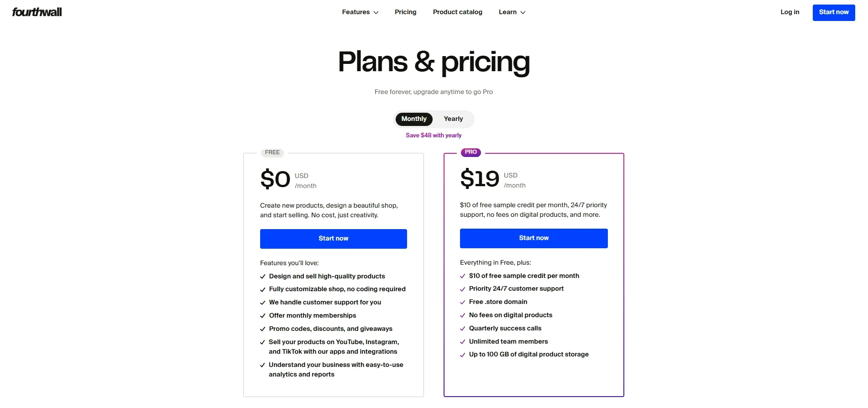The height and width of the screenshot is (408, 868).
Task: Click the Save $48 with yearly text
Action: pos(433,135)
